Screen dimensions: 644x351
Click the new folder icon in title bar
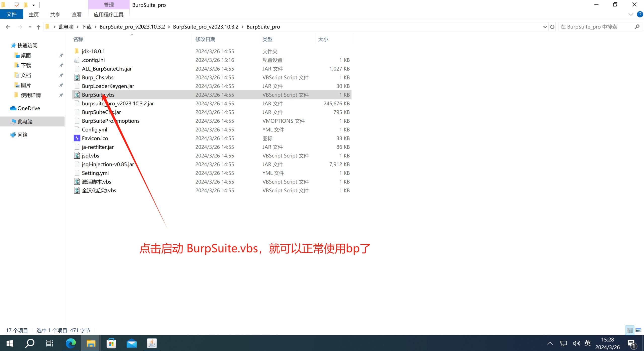click(26, 5)
